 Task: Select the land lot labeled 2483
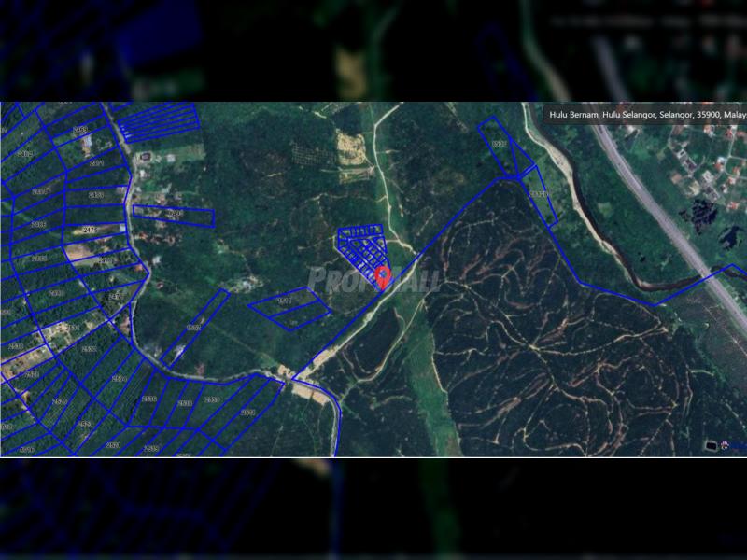[79, 131]
